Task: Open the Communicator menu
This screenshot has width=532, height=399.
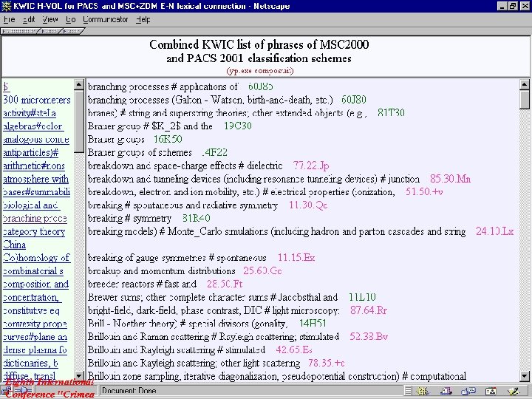Action: point(106,20)
